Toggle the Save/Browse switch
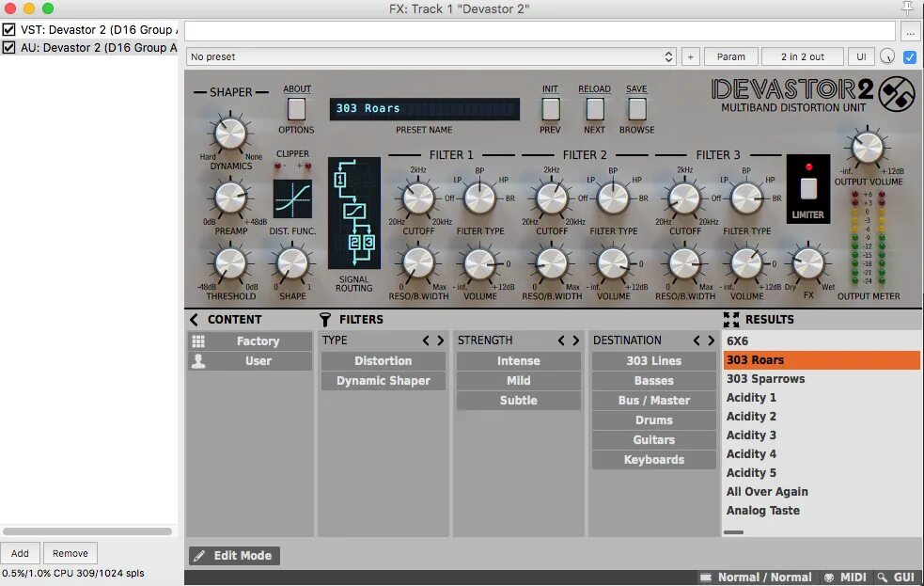924x586 pixels. tap(637, 109)
